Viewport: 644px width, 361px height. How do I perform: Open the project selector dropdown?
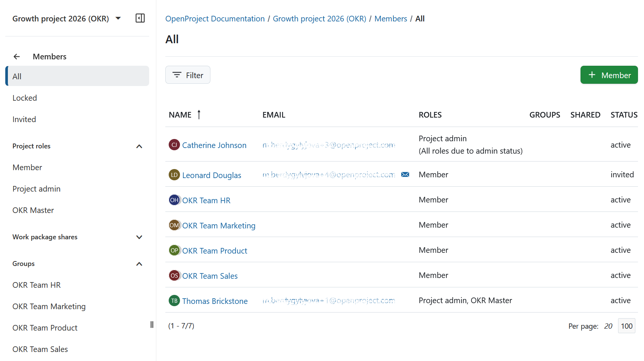pyautogui.click(x=118, y=18)
